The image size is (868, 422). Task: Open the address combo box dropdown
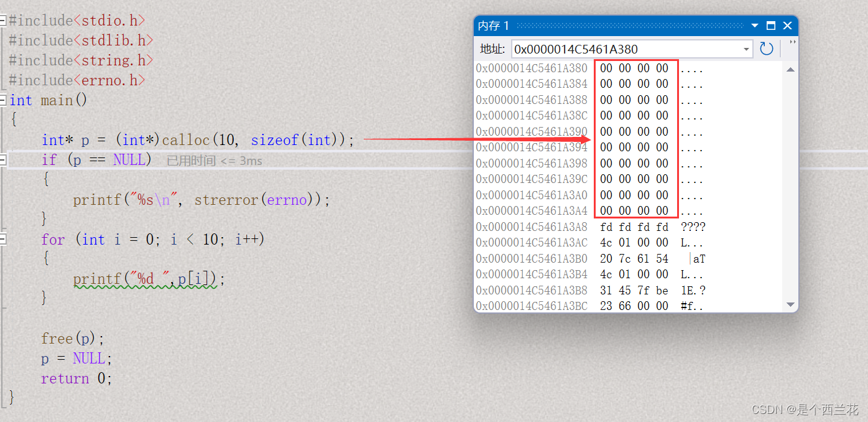746,49
